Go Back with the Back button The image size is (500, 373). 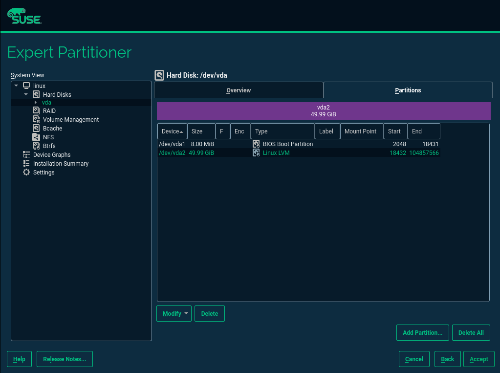click(x=447, y=359)
